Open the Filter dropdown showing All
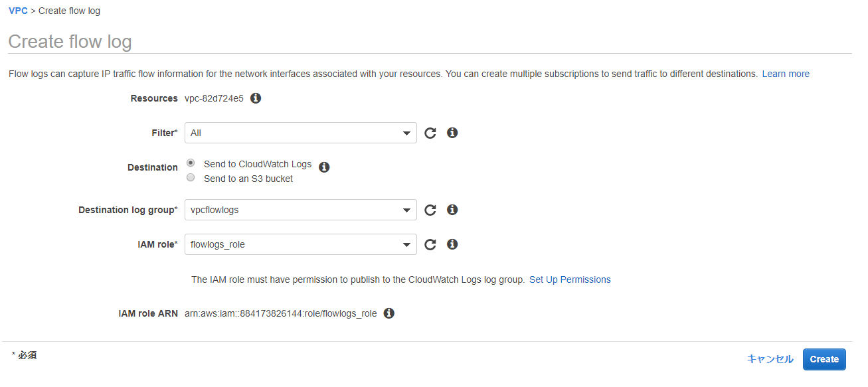Image resolution: width=868 pixels, height=387 pixels. click(300, 133)
